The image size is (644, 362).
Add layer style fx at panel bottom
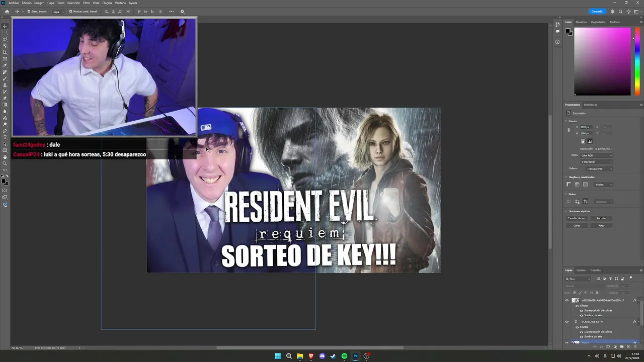pos(601,346)
